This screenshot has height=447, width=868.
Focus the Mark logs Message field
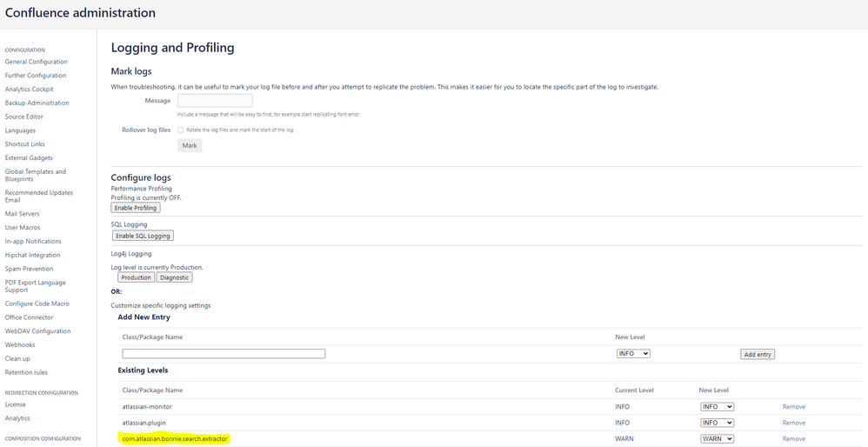[x=215, y=101]
